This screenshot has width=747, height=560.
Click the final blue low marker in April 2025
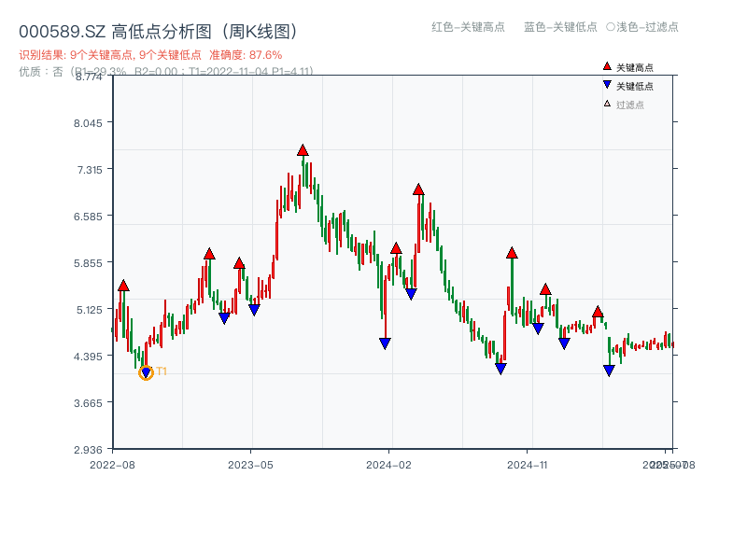pos(609,370)
